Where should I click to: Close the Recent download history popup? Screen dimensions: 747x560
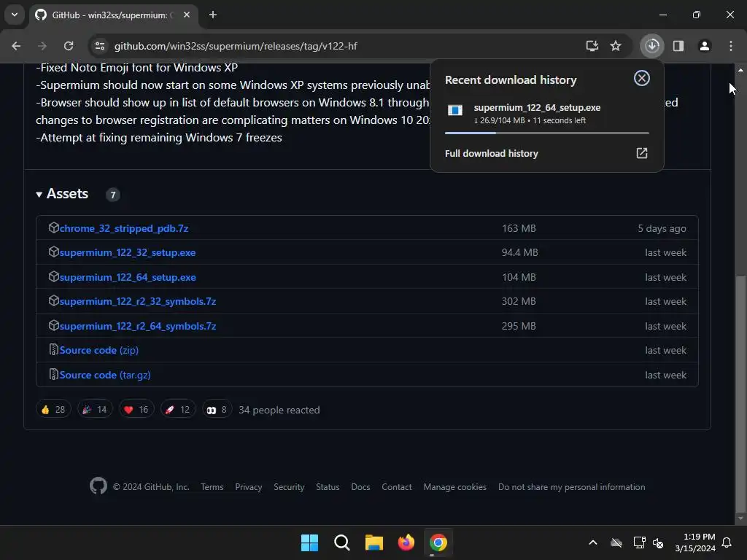pos(642,78)
